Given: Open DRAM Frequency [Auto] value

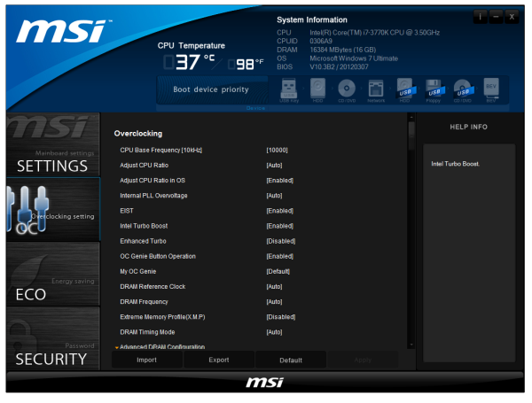Looking at the screenshot, I should [274, 302].
